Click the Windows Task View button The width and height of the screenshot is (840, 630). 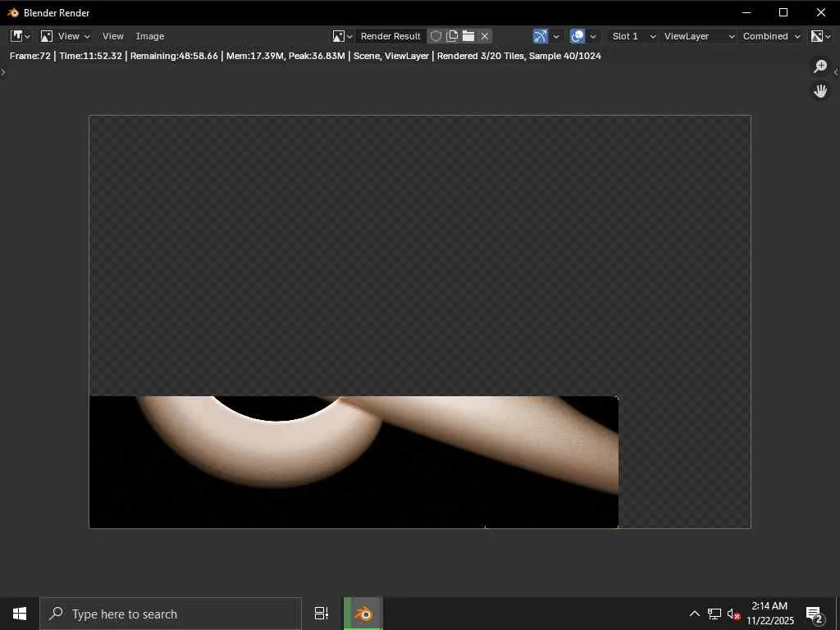322,614
